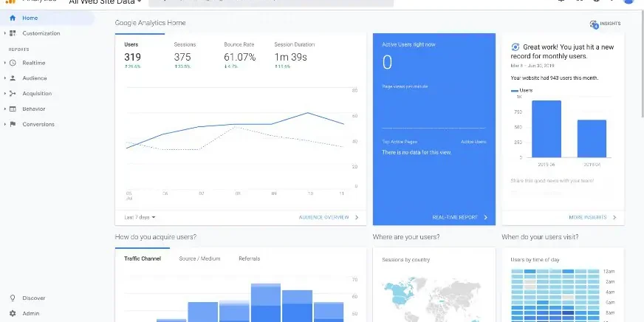
Task: Click the Home house icon in sidebar
Action: coord(13,18)
